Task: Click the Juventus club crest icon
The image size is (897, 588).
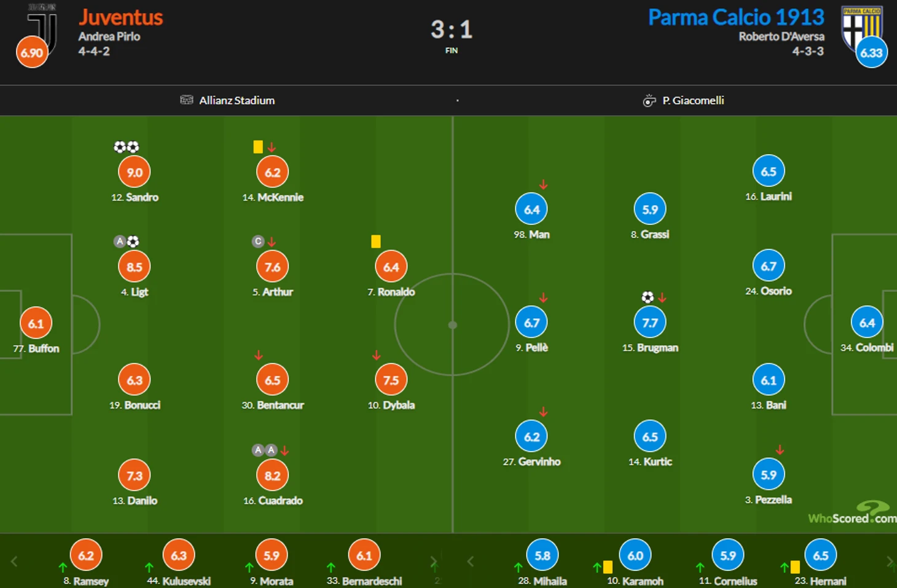Action: pyautogui.click(x=43, y=29)
